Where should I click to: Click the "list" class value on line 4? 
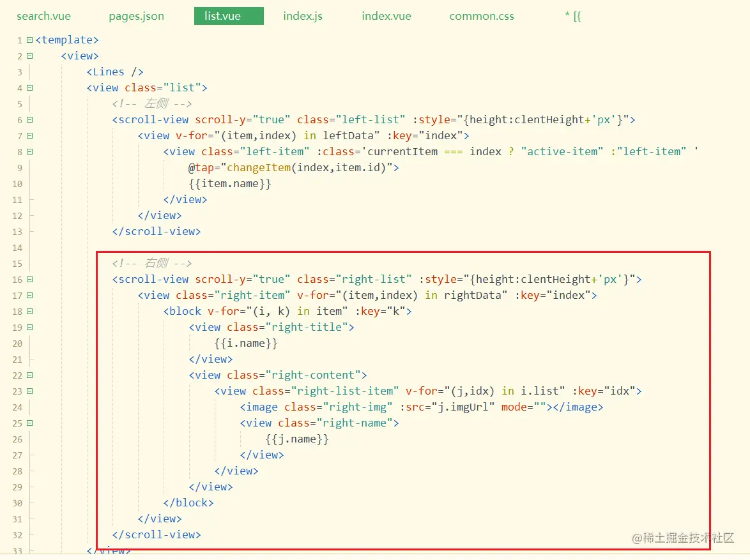(x=182, y=88)
